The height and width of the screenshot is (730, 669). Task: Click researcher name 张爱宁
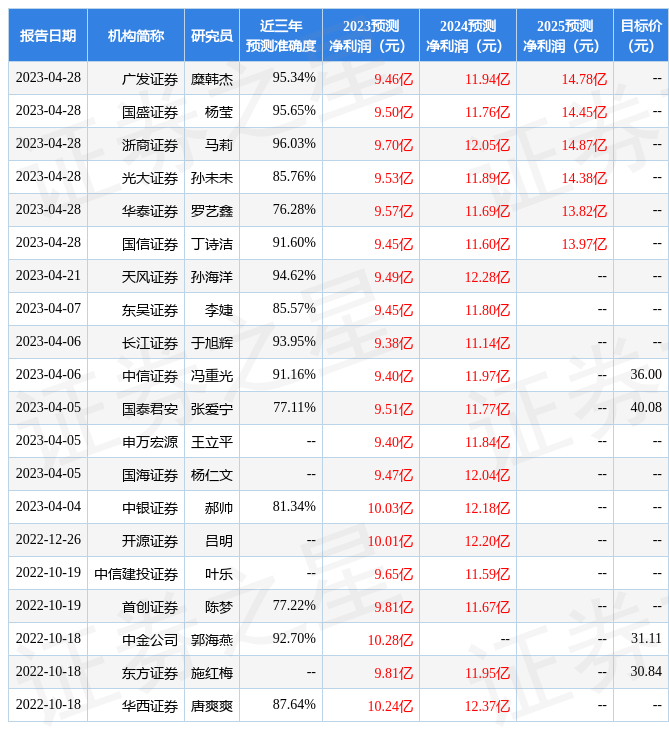click(x=212, y=409)
